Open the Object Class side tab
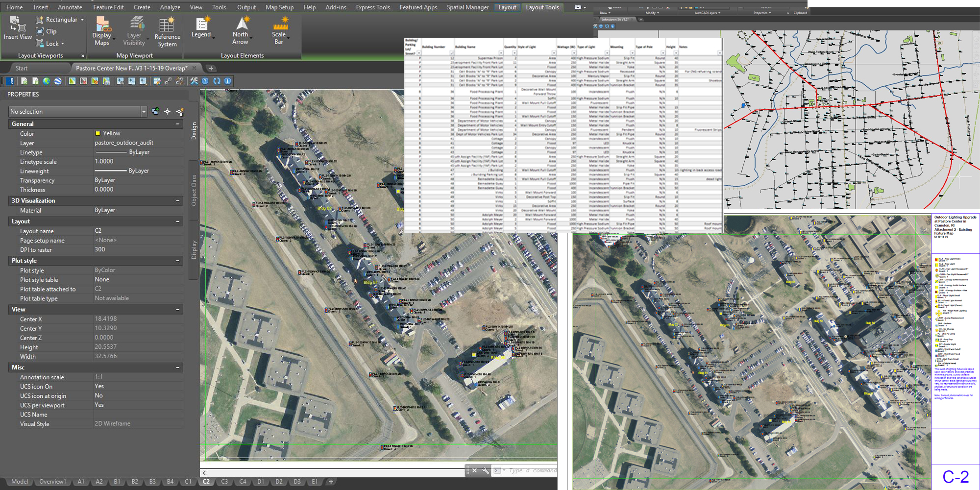 coord(194,190)
